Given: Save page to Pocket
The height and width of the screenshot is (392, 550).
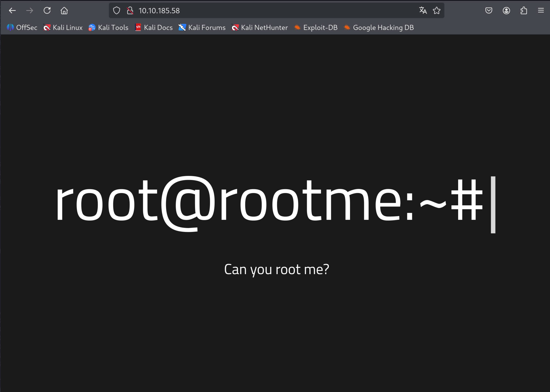Looking at the screenshot, I should pos(489,11).
